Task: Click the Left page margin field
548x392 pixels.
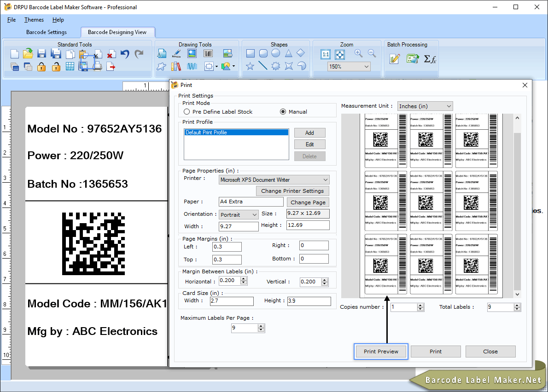Action: click(227, 247)
